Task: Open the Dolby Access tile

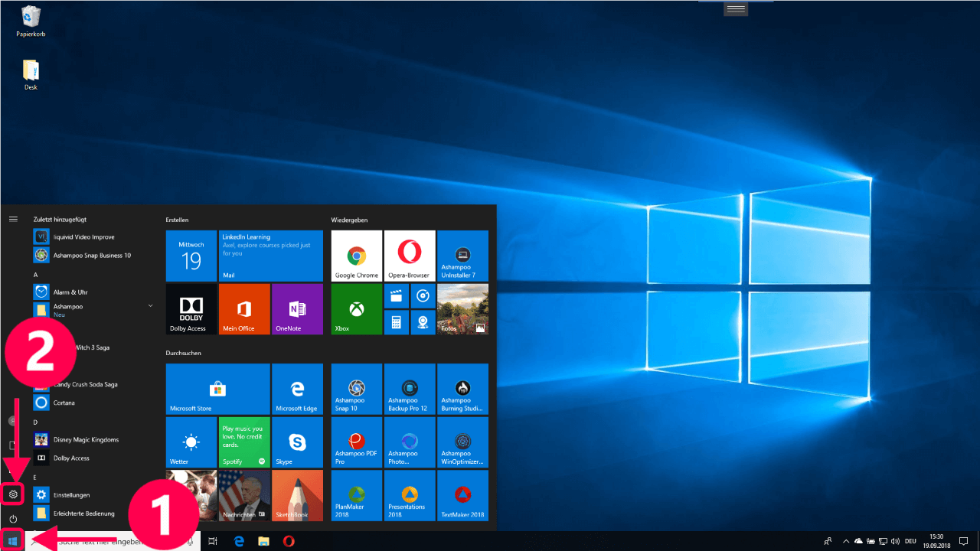Action: [191, 309]
